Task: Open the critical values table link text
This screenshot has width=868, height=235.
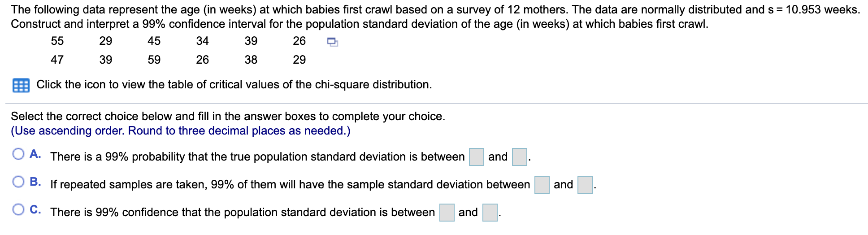Action: pyautogui.click(x=234, y=84)
